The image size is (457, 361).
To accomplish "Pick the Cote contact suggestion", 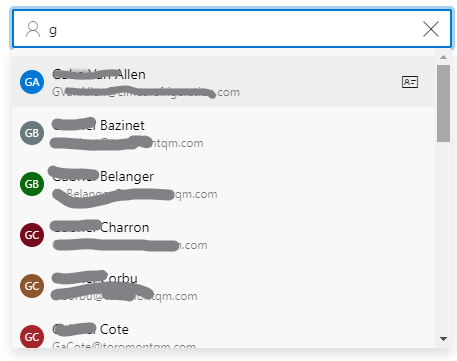I will (223, 334).
